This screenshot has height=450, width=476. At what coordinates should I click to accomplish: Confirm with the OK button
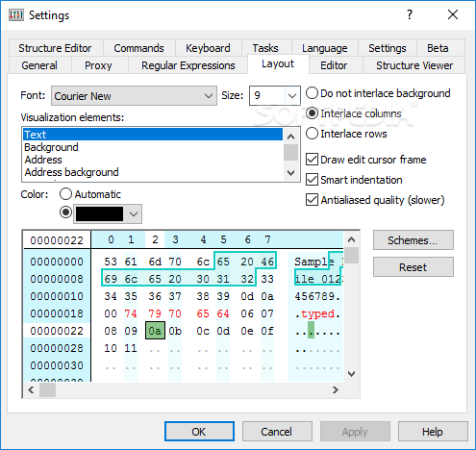[199, 432]
